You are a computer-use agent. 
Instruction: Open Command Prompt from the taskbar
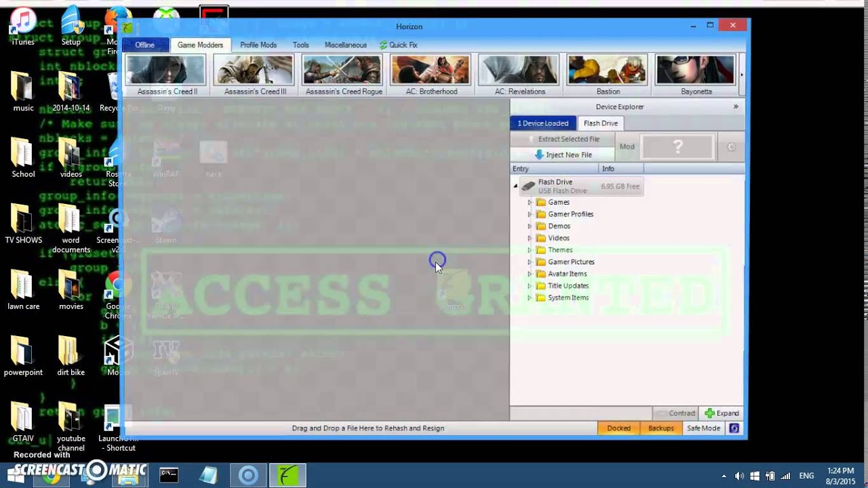[x=169, y=476]
